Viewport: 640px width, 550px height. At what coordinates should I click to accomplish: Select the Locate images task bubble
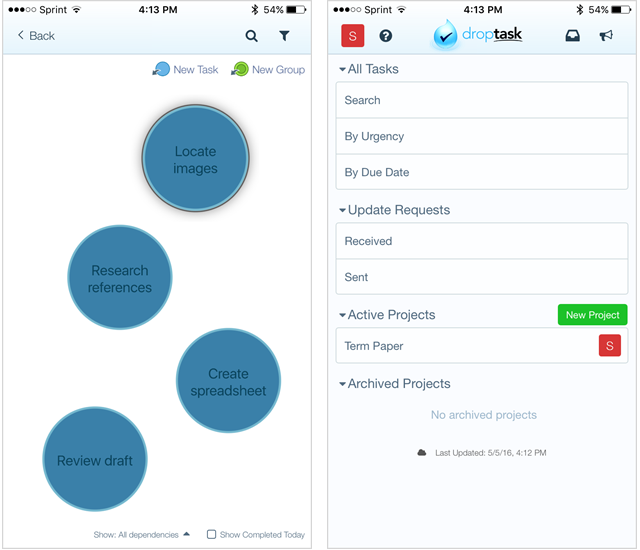coord(196,158)
